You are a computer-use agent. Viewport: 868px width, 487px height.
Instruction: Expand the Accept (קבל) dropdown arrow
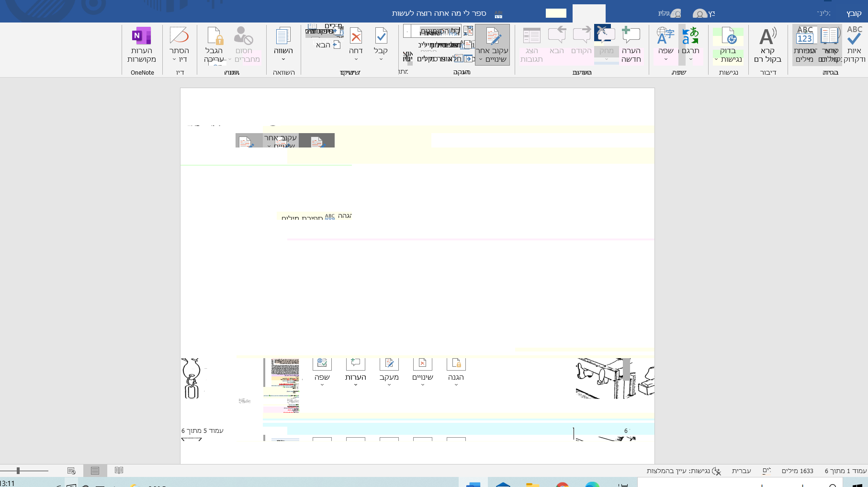tap(381, 59)
